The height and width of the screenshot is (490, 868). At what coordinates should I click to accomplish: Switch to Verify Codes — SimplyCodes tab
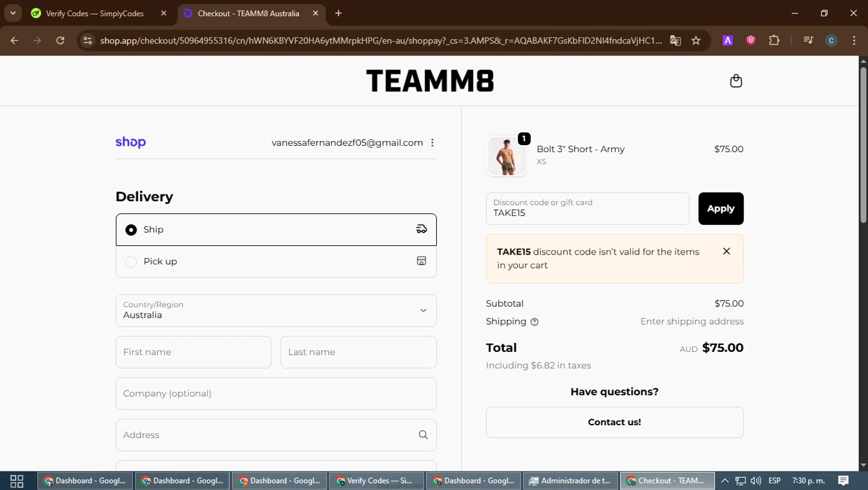coord(99,13)
